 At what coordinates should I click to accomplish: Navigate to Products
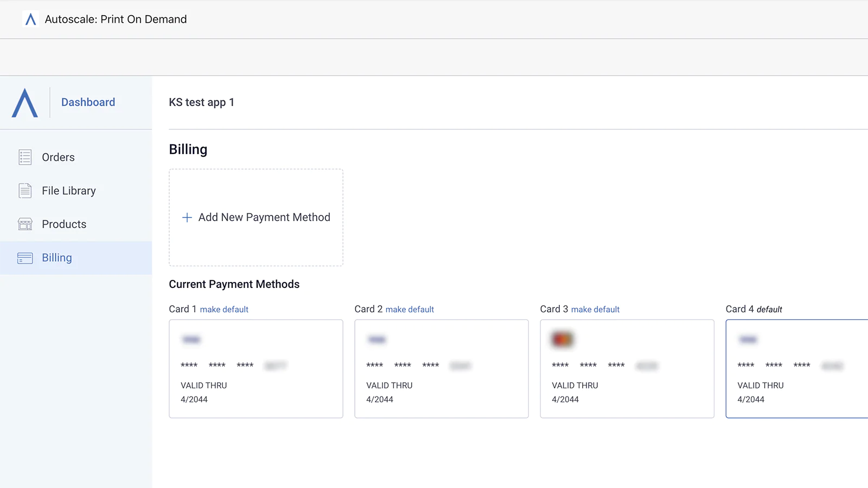click(64, 224)
